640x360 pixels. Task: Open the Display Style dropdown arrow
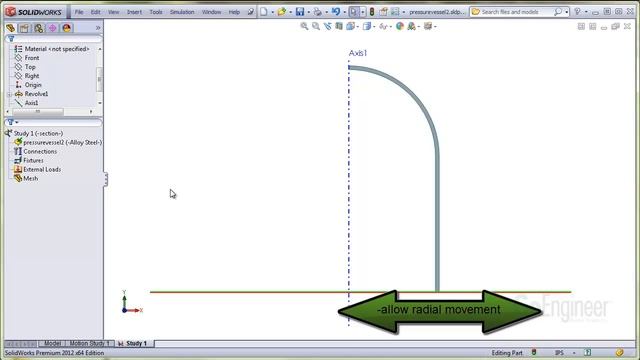coord(374,27)
